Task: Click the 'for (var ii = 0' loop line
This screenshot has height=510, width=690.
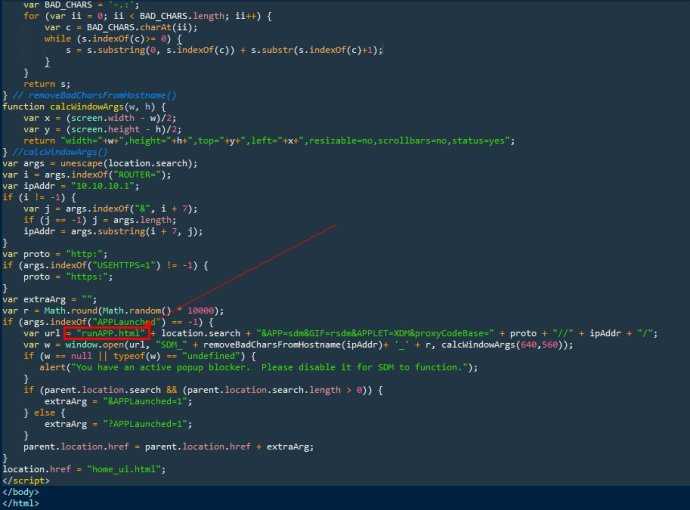Action: tap(147, 16)
